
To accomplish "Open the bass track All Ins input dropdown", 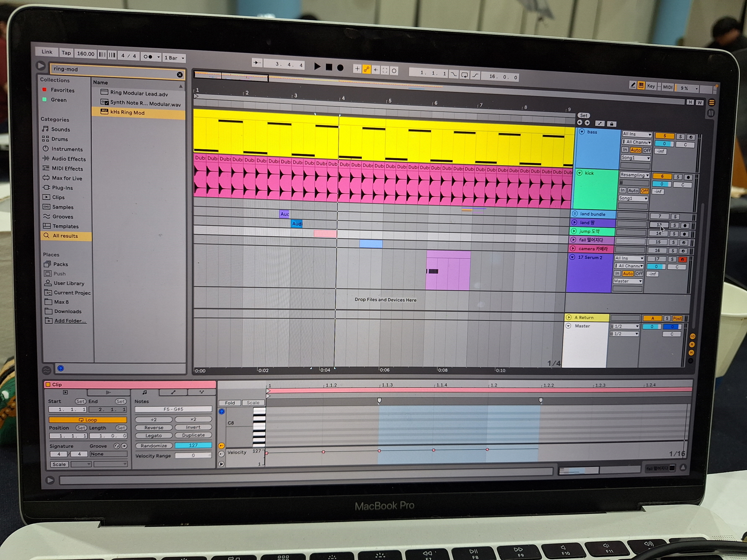I will click(x=637, y=134).
